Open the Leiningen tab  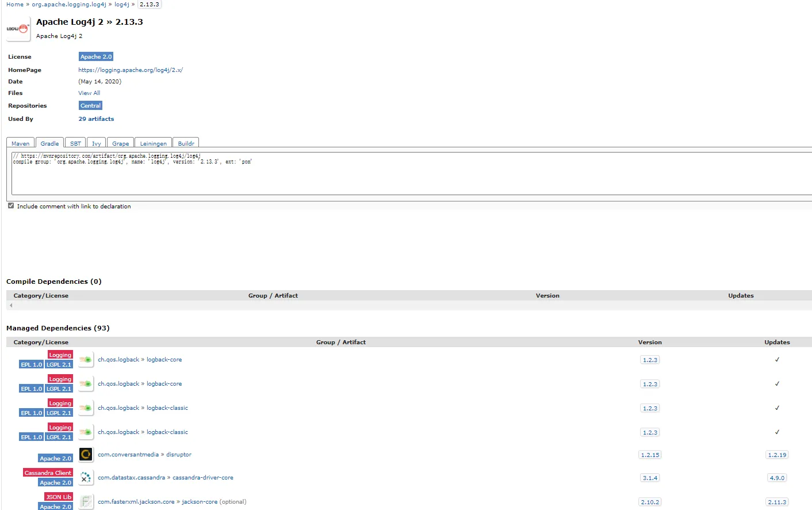(154, 143)
